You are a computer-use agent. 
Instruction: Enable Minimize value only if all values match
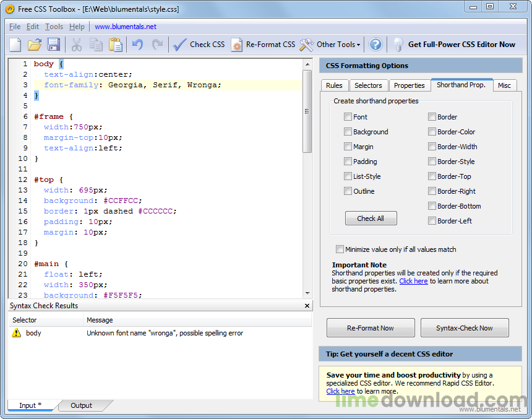tap(340, 249)
